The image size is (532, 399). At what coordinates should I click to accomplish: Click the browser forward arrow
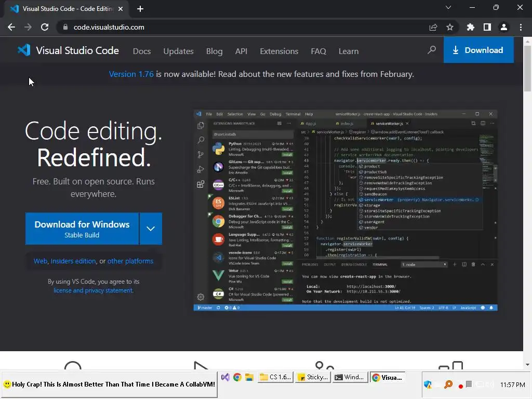28,27
